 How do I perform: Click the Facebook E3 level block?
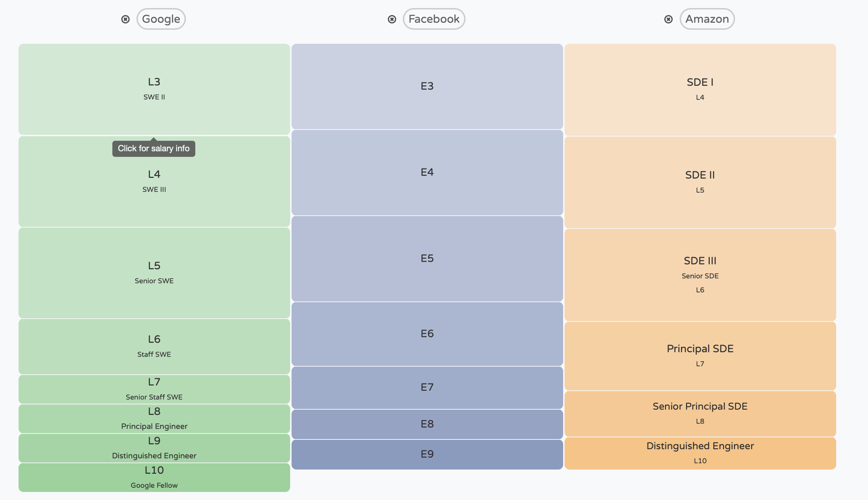pyautogui.click(x=427, y=86)
